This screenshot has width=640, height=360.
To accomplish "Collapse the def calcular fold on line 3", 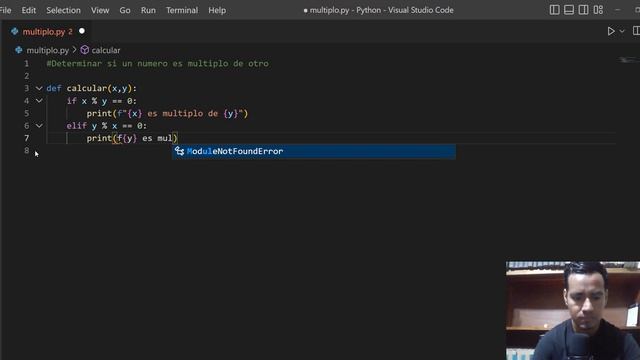I will (39, 88).
